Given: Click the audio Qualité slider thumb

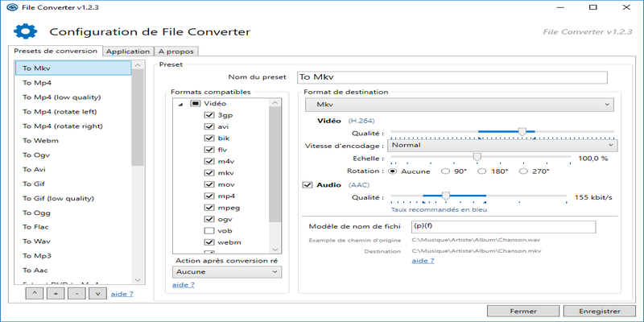Looking at the screenshot, I should 446,196.
